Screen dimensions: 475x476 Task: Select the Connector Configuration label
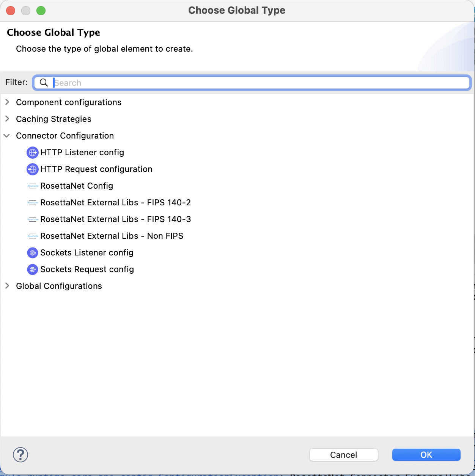pos(65,136)
